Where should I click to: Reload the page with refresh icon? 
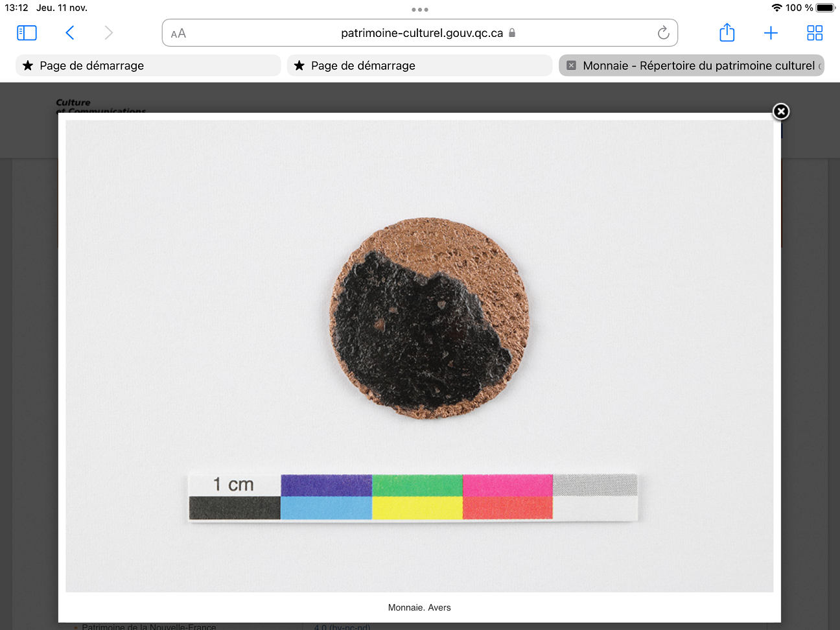point(663,33)
